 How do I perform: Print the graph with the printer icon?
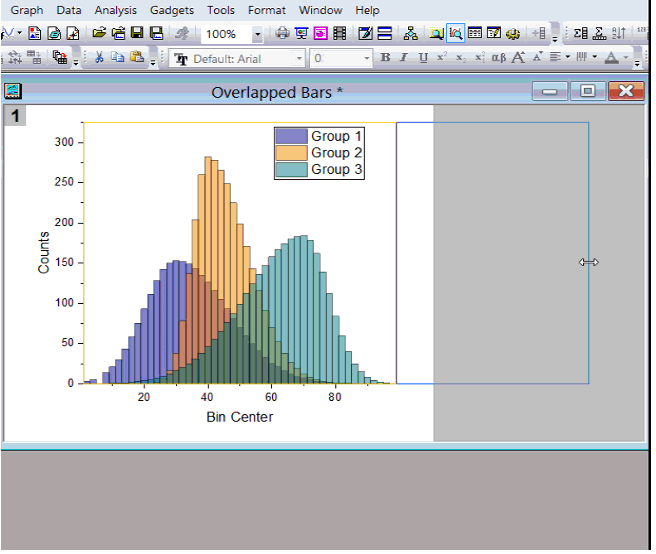(282, 33)
